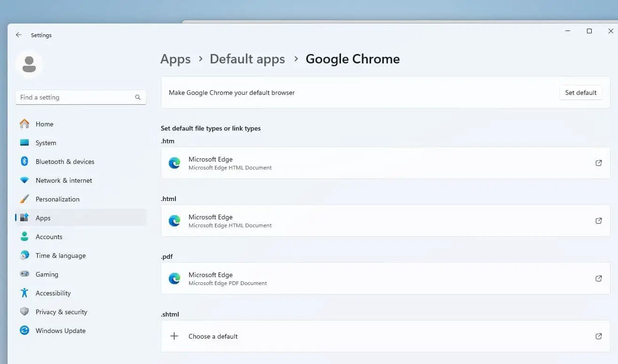Open Privacy & security settings
Viewport: 618px width, 364px height.
point(61,311)
